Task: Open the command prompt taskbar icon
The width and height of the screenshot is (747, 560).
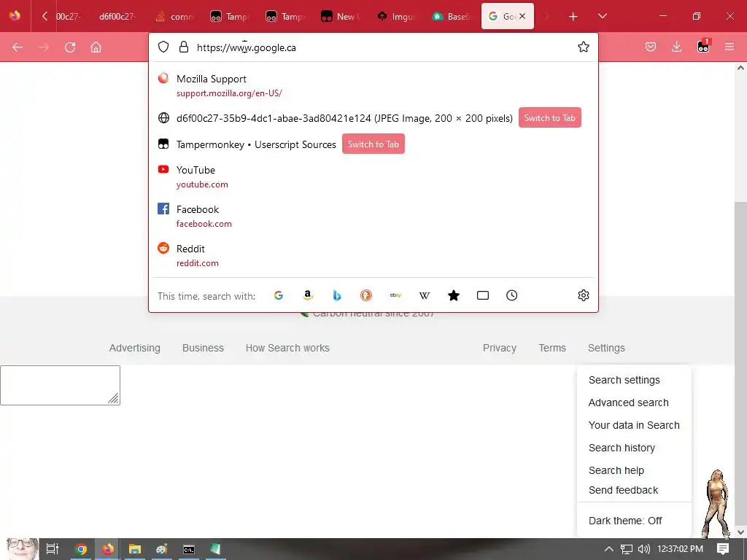Action: 189,549
